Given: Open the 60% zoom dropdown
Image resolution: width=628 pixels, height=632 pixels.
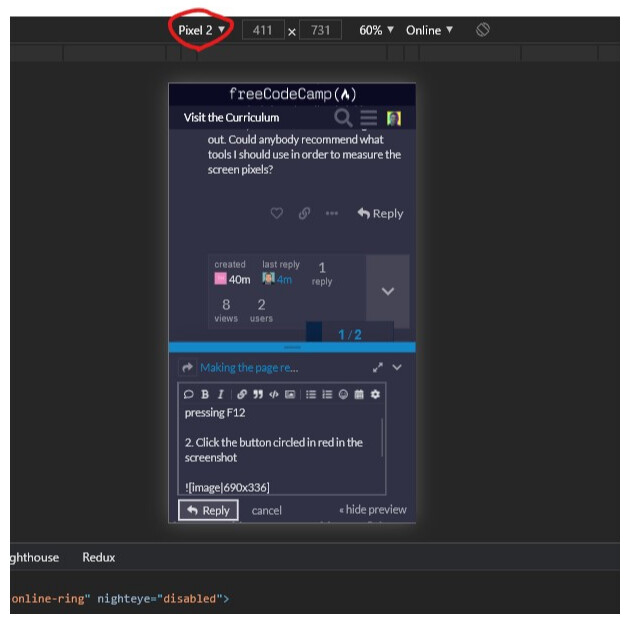Looking at the screenshot, I should (x=376, y=30).
